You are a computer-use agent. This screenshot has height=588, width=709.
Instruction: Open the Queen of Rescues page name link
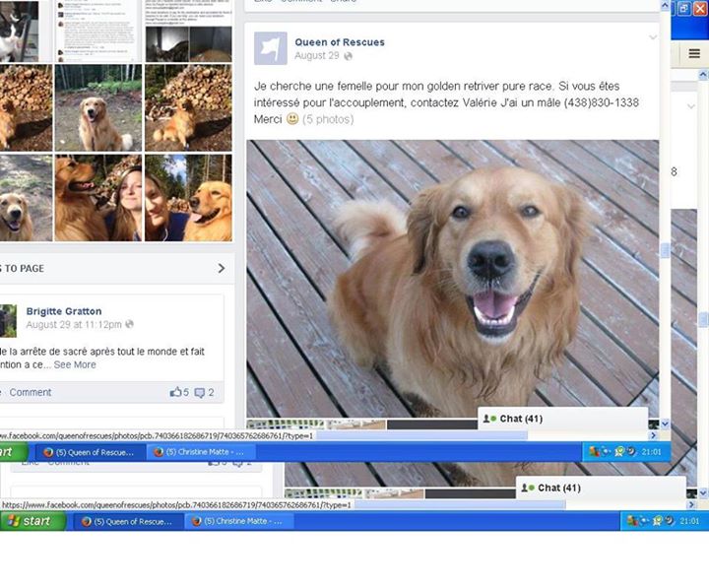[340, 42]
